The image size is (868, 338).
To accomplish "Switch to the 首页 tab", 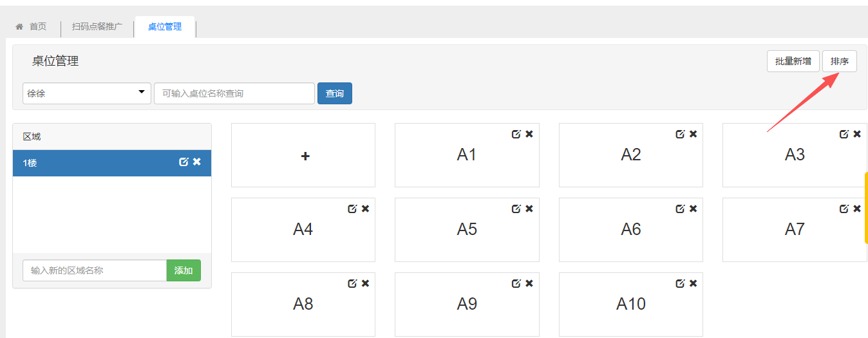I will pyautogui.click(x=32, y=26).
